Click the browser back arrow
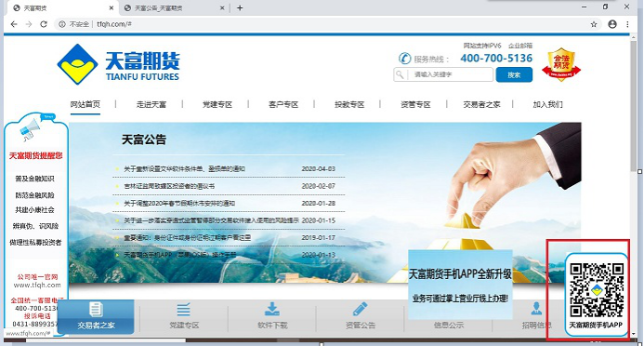Screen dimensions: 644x346 (x=14, y=24)
